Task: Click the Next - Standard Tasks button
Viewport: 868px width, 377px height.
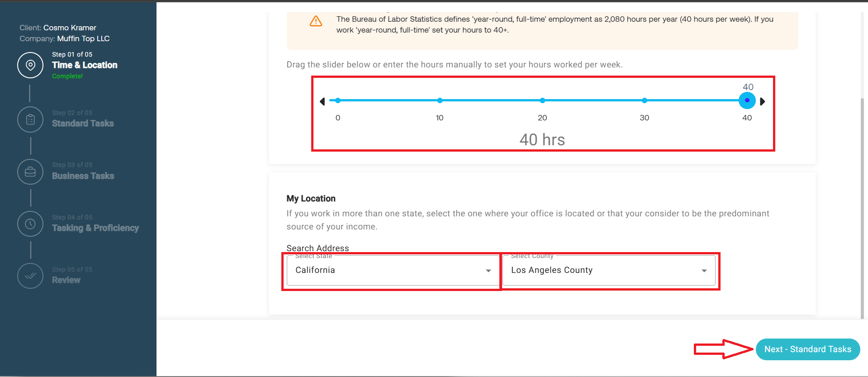Action: point(808,349)
